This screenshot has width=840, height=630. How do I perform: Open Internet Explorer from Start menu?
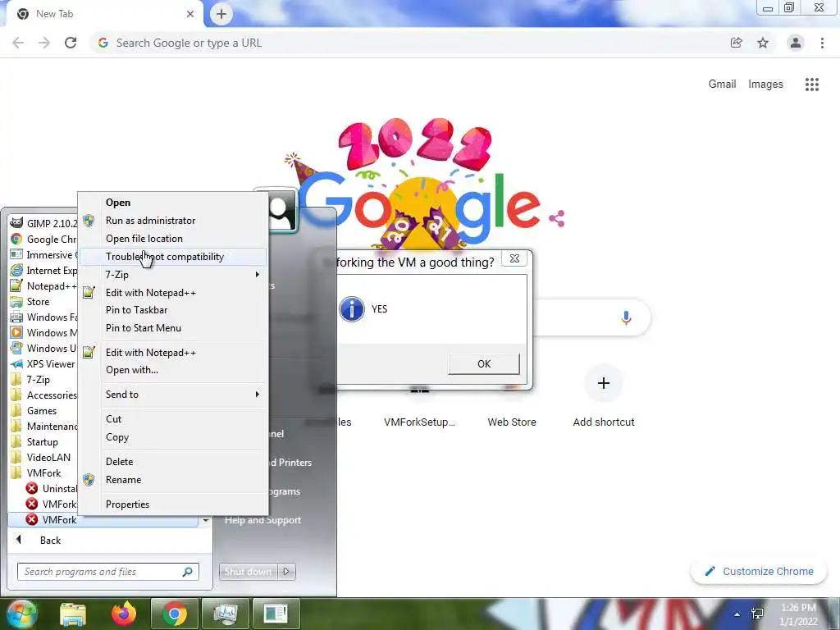[44, 271]
